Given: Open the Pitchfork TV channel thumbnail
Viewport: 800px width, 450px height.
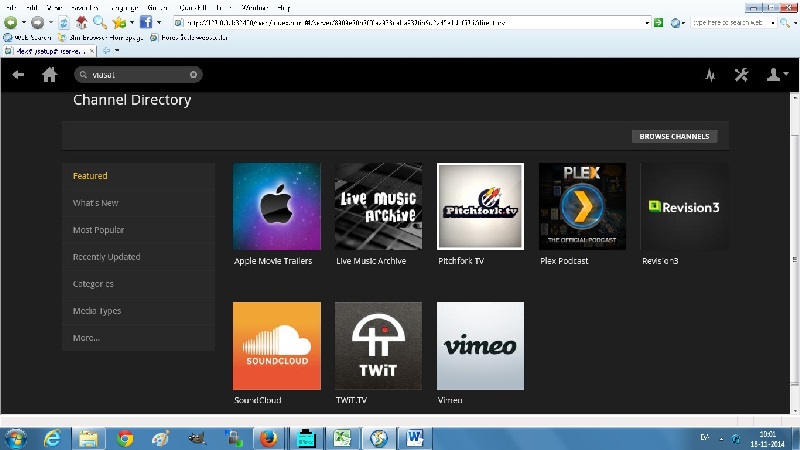Looking at the screenshot, I should 480,207.
